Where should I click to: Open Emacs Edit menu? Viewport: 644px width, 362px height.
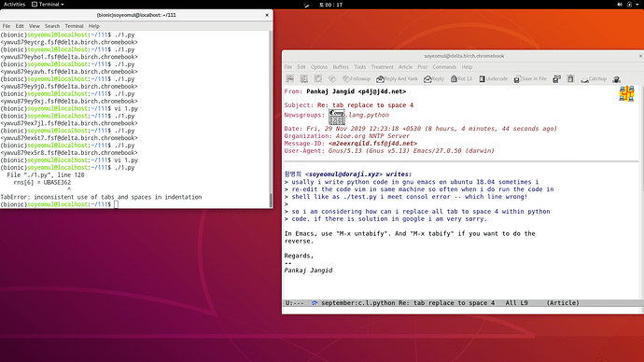301,67
